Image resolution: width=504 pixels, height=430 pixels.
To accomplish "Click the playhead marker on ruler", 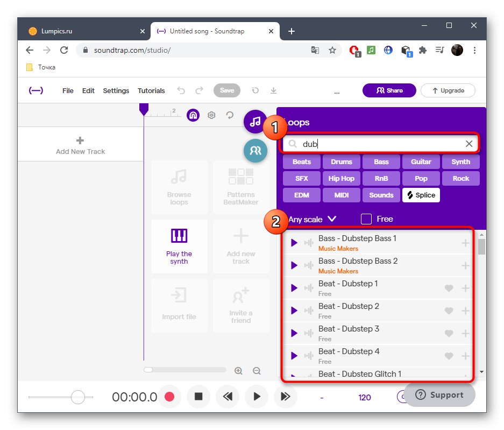I will pyautogui.click(x=144, y=109).
